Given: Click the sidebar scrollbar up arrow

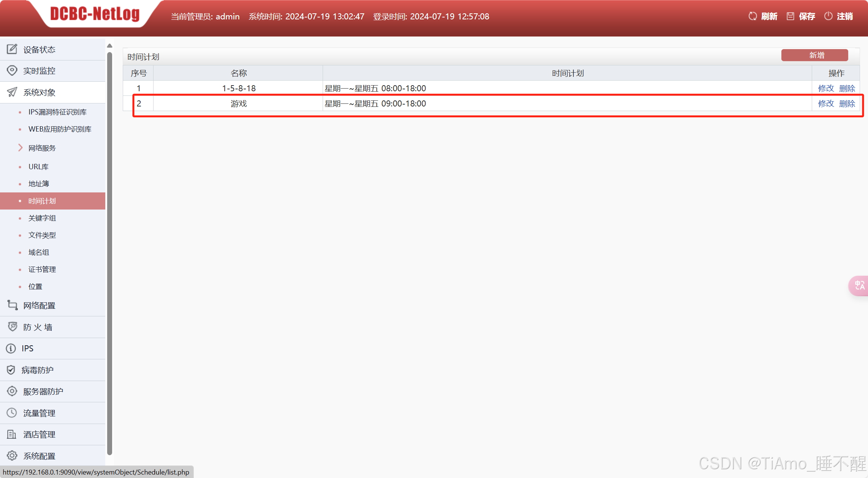Looking at the screenshot, I should (x=109, y=46).
